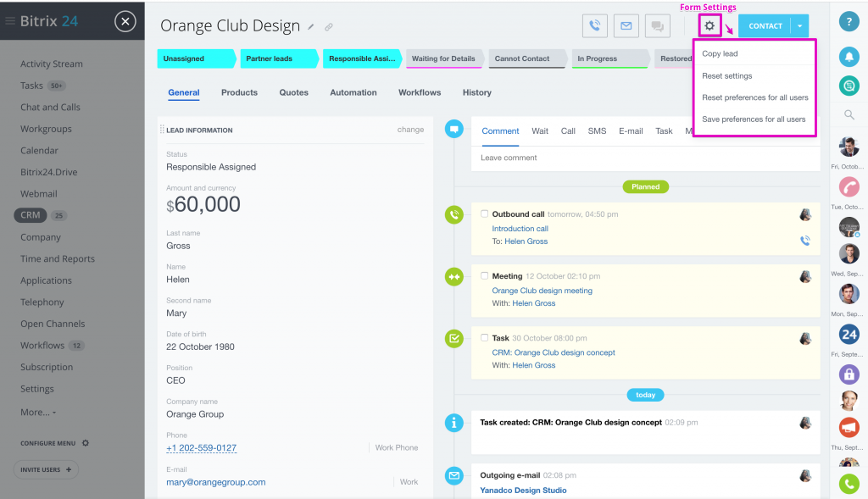Image resolution: width=868 pixels, height=499 pixels.
Task: Click the blue 24 circle icon
Action: click(x=849, y=334)
